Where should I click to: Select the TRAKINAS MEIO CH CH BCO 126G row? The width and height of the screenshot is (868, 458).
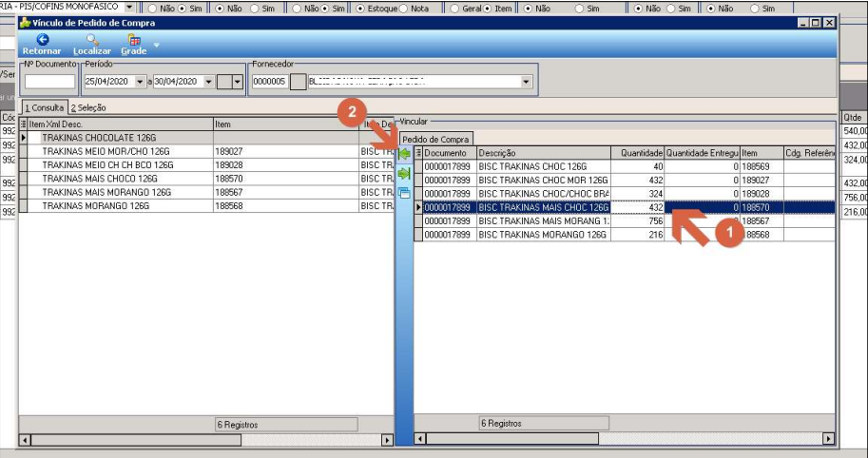pos(207,164)
